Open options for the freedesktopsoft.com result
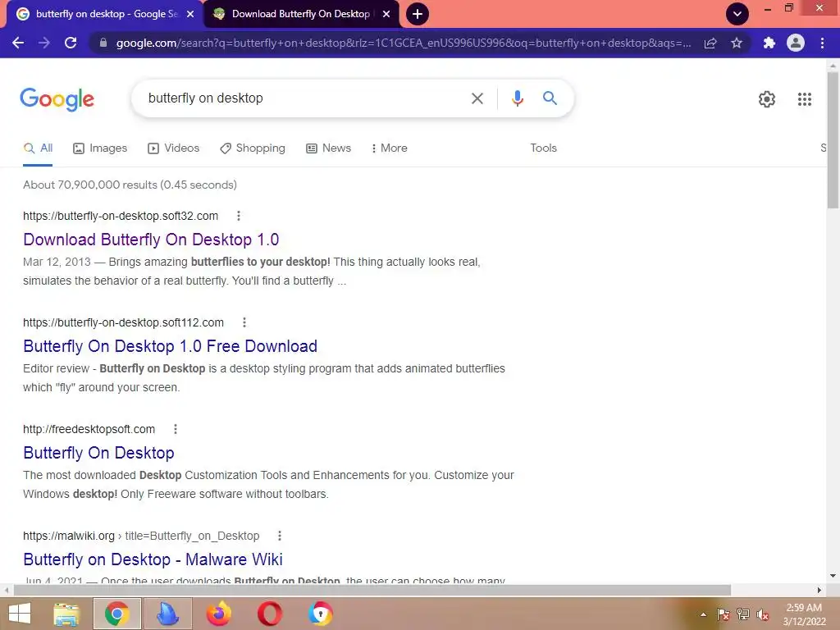Image resolution: width=840 pixels, height=630 pixels. click(176, 429)
